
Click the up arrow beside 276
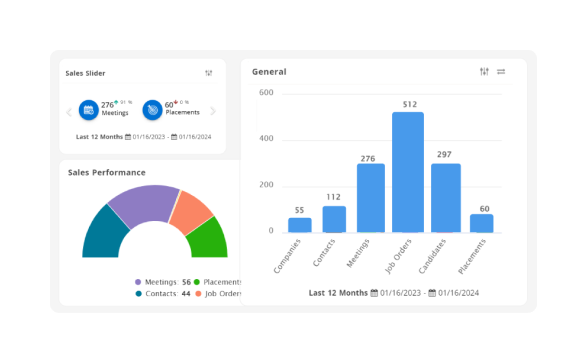116,102
